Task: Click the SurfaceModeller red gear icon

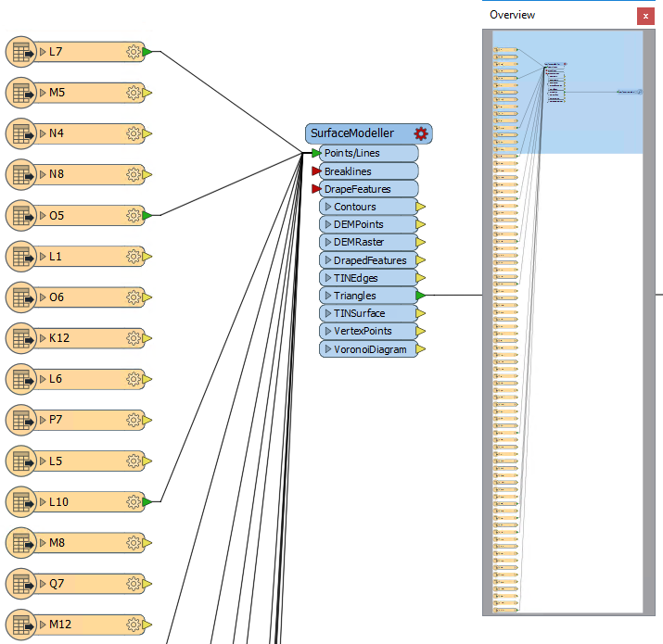Action: pyautogui.click(x=421, y=133)
